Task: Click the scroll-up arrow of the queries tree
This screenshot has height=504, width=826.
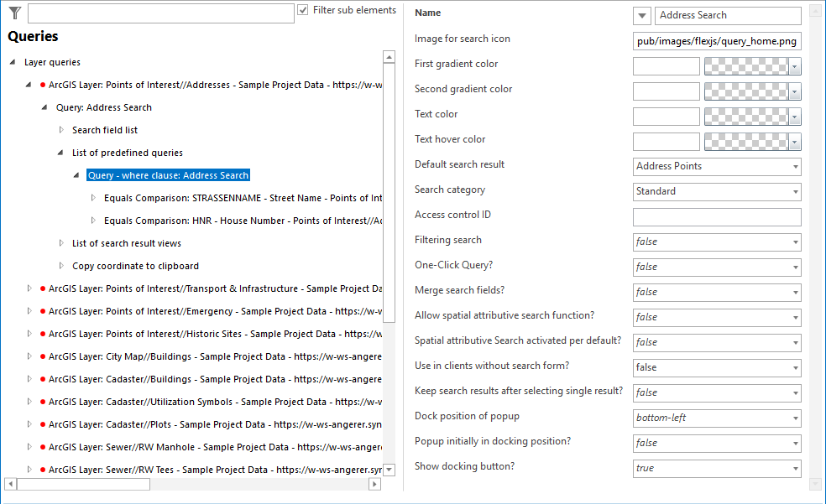Action: pyautogui.click(x=389, y=57)
